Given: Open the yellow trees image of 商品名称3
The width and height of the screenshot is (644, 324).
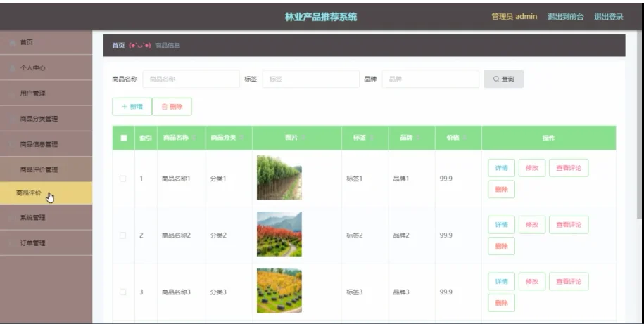Looking at the screenshot, I should point(279,291).
